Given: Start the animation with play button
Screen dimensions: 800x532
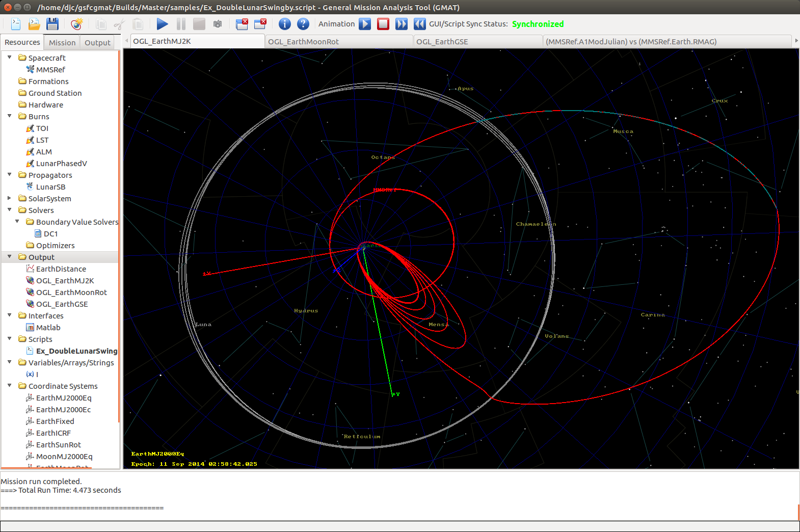Looking at the screenshot, I should point(365,24).
